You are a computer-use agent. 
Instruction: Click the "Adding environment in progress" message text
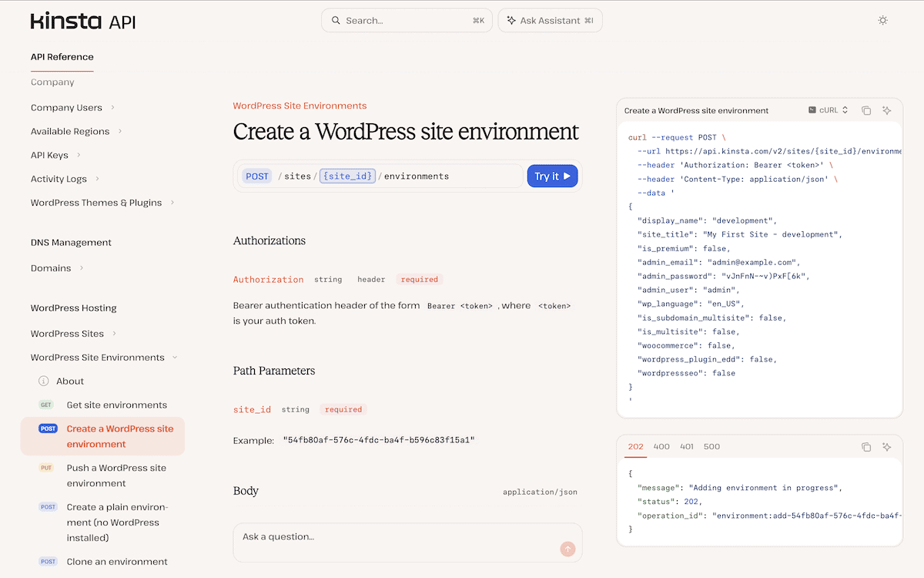(x=762, y=488)
